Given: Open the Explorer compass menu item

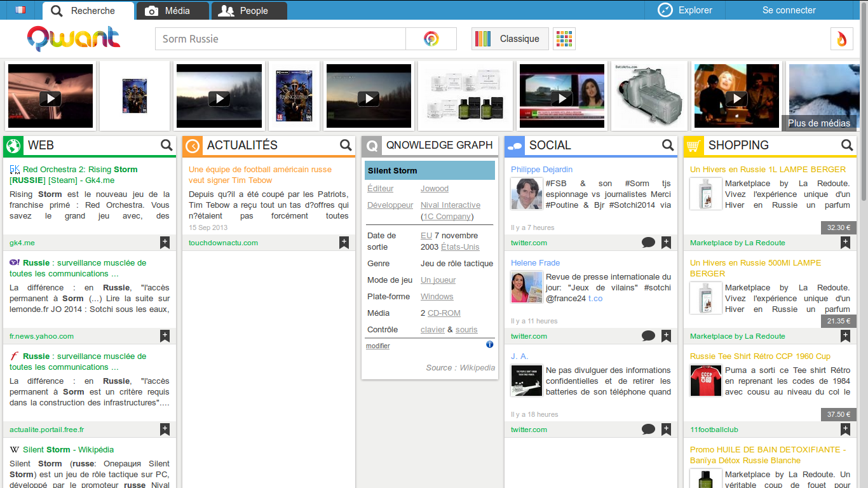Looking at the screenshot, I should coord(684,10).
